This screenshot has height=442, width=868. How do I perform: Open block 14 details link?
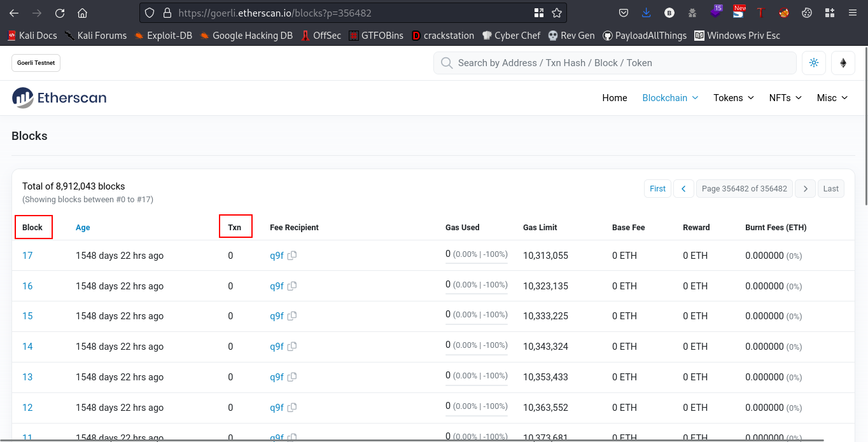[x=27, y=347]
